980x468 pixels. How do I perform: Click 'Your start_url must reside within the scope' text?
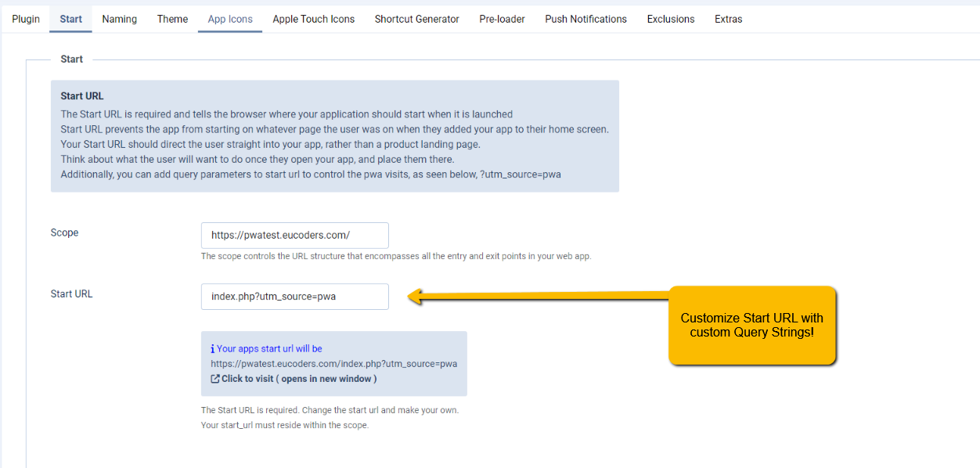(x=285, y=425)
